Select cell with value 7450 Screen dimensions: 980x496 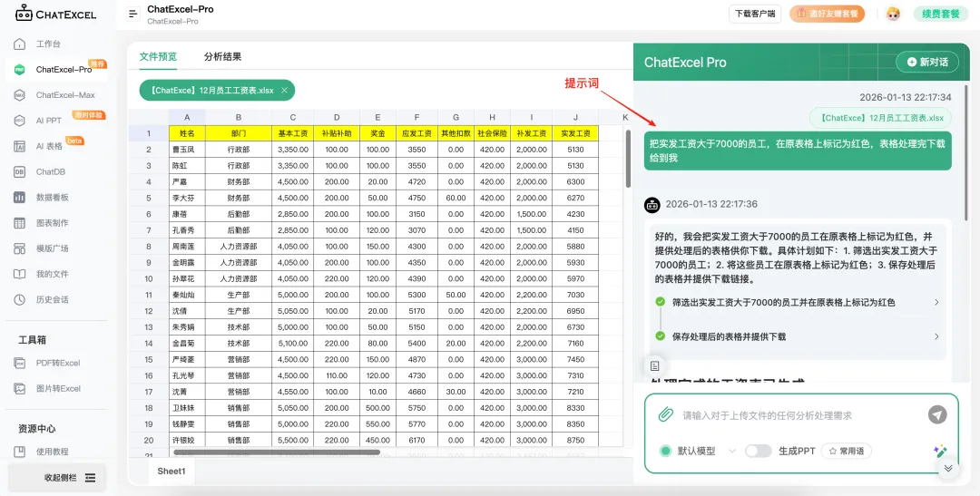point(575,359)
